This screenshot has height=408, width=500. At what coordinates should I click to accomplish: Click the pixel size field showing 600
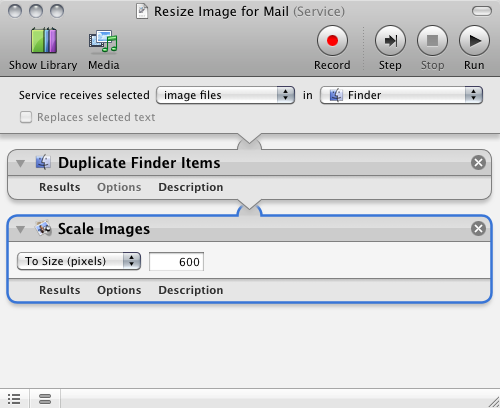(x=176, y=262)
